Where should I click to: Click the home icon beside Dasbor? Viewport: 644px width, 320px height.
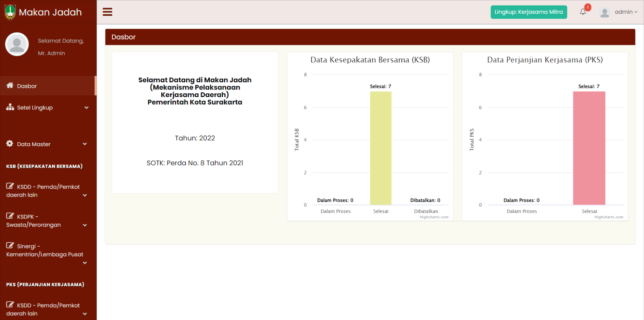(10, 85)
